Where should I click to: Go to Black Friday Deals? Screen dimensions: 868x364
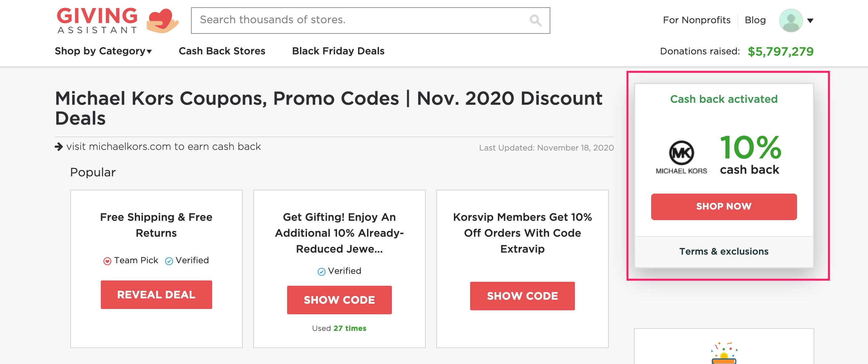coord(338,51)
